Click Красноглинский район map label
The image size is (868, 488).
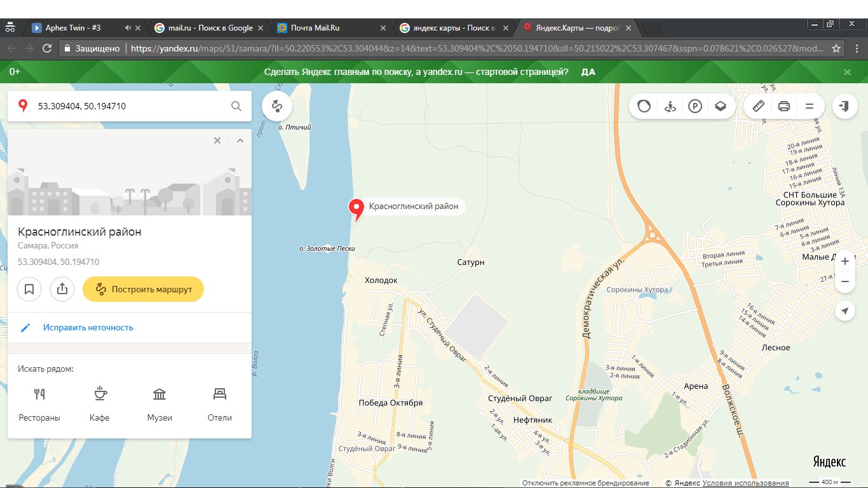[x=414, y=207]
